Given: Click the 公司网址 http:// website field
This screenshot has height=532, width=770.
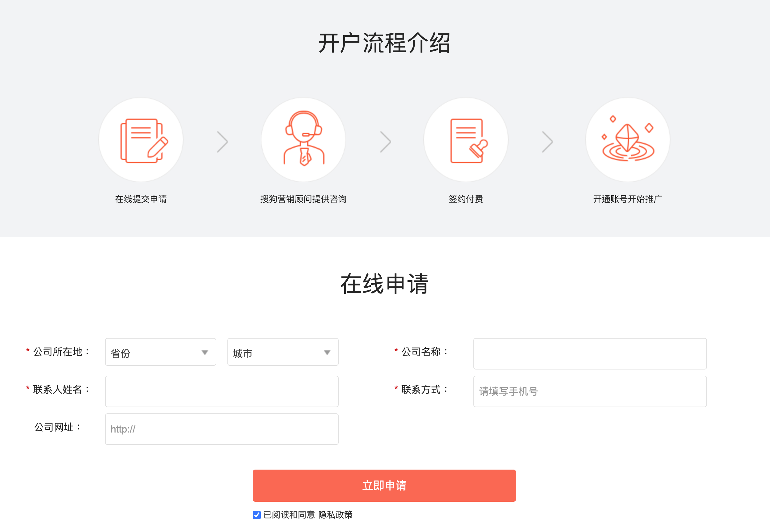Looking at the screenshot, I should [222, 429].
